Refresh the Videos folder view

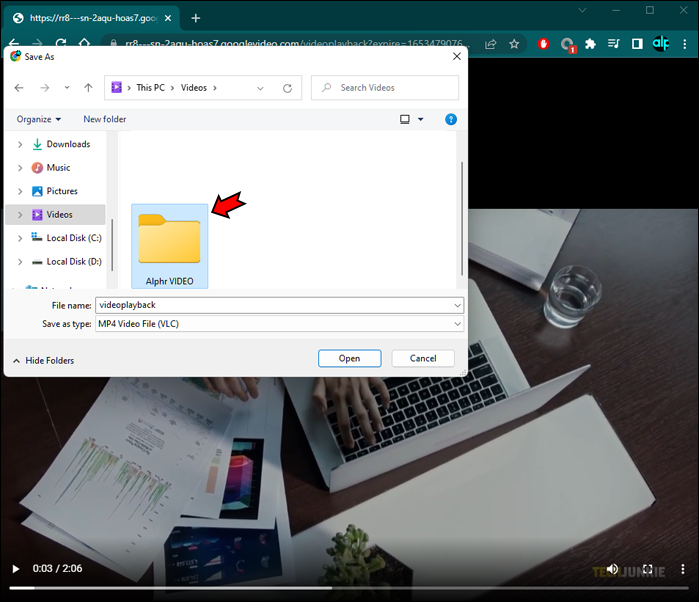(x=288, y=88)
